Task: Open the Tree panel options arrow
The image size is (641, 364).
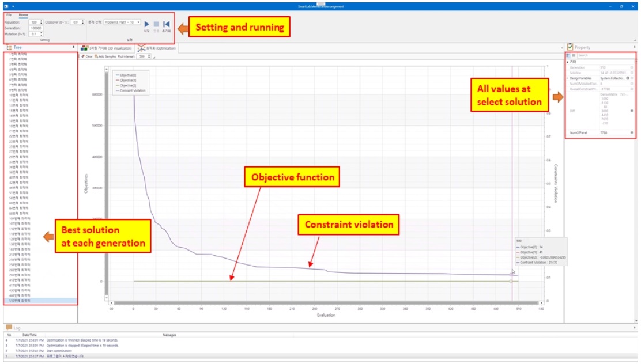Action: 74,47
